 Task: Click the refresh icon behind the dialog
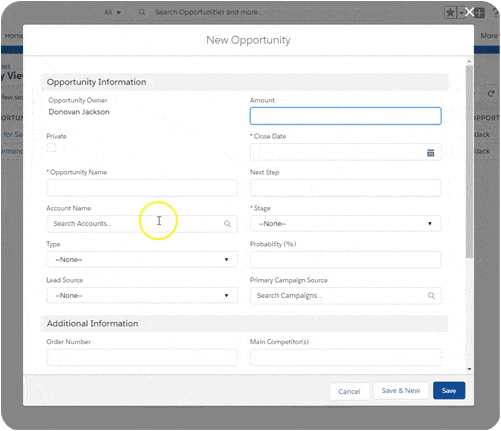click(491, 94)
